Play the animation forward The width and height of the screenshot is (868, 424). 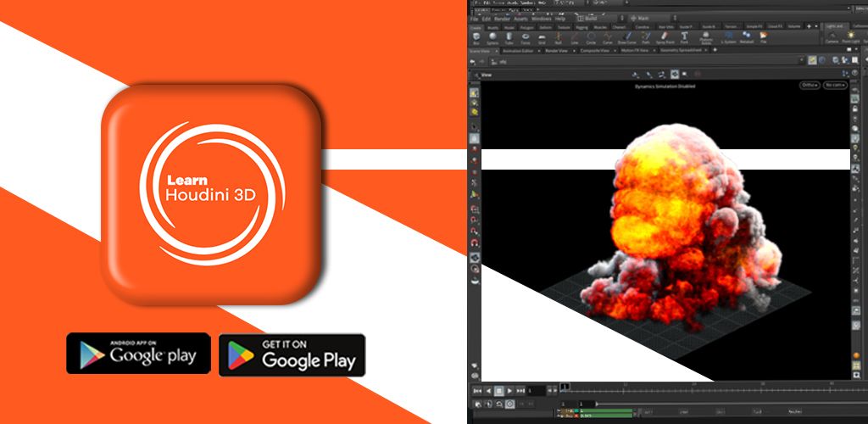point(509,391)
